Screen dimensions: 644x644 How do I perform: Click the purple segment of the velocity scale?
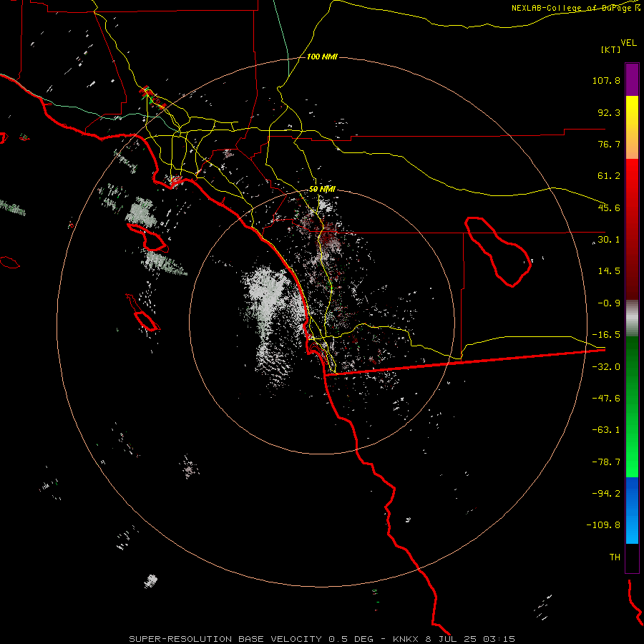coord(632,79)
